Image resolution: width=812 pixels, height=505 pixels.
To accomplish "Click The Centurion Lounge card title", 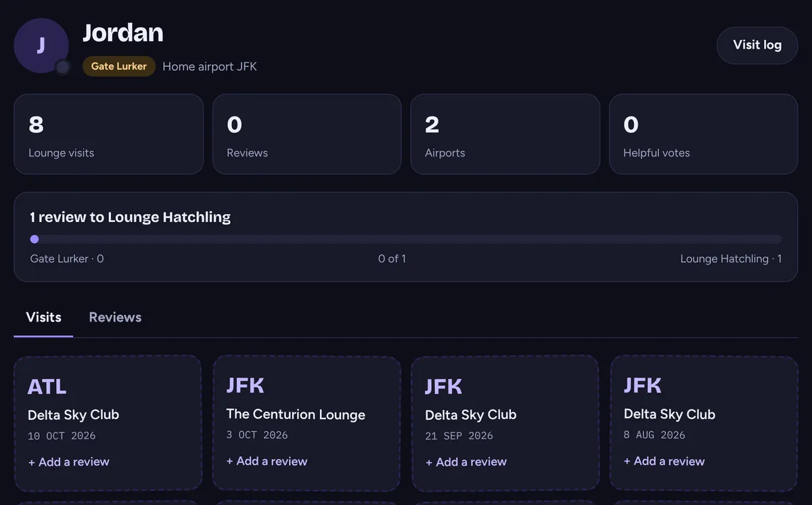I will click(296, 414).
